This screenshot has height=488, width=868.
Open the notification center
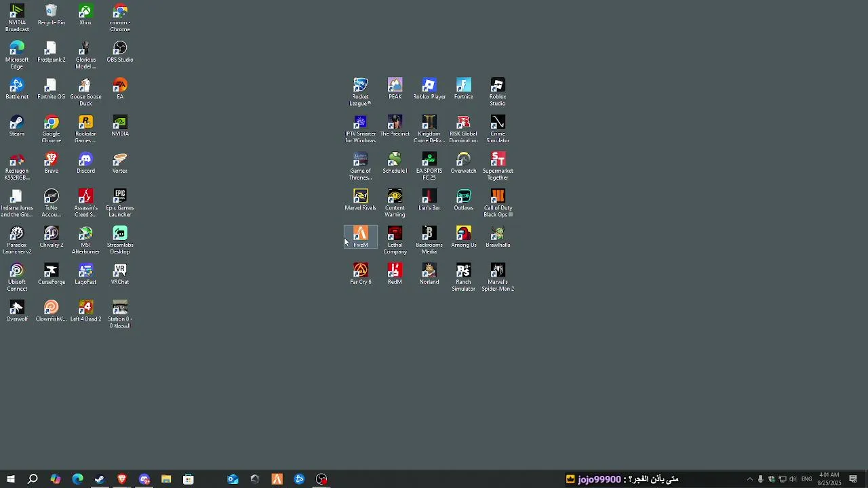tap(853, 479)
